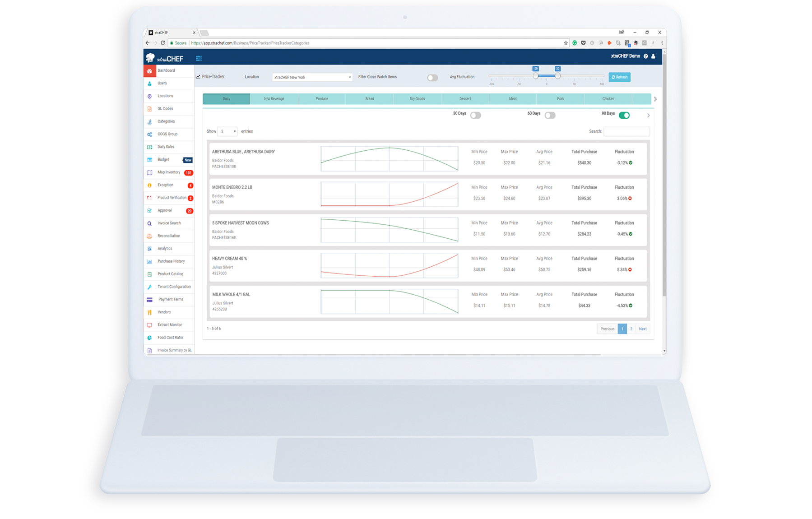This screenshot has width=812, height=519.
Task: Turn off the 90 Days toggle
Action: click(624, 116)
